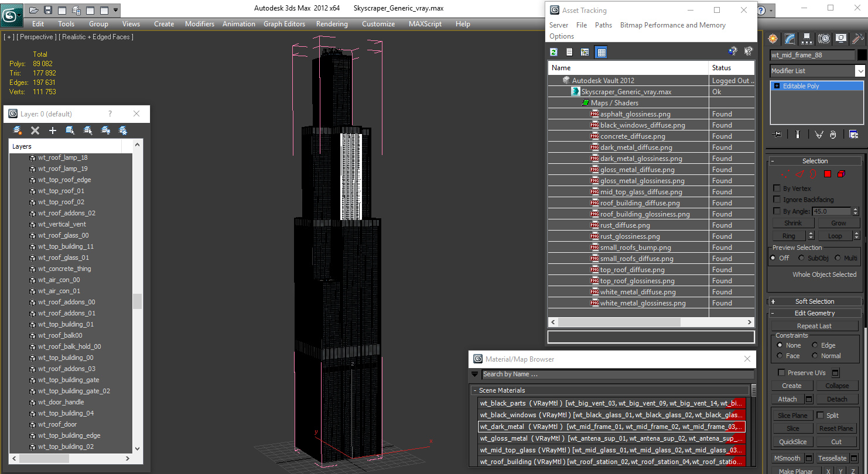
Task: Enable the Split checkbox
Action: click(820, 415)
